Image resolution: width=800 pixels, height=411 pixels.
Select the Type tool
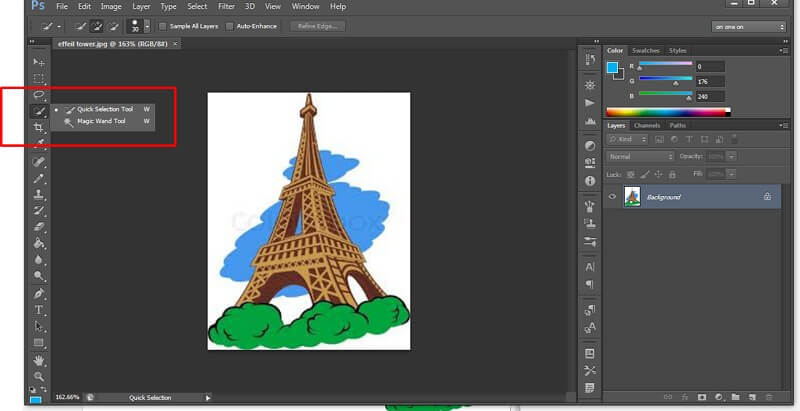tap(39, 310)
